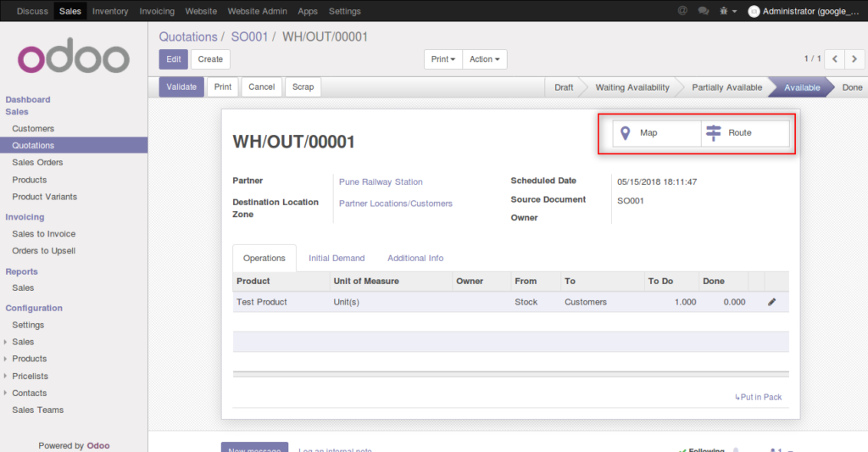This screenshot has height=452, width=868.
Task: Click the Dashboard sidebar heading
Action: 28,100
